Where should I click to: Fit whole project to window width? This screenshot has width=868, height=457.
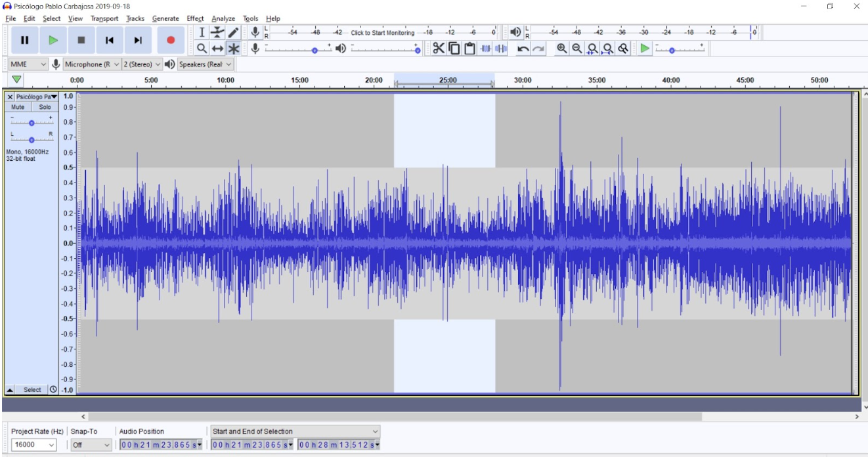[x=607, y=48]
